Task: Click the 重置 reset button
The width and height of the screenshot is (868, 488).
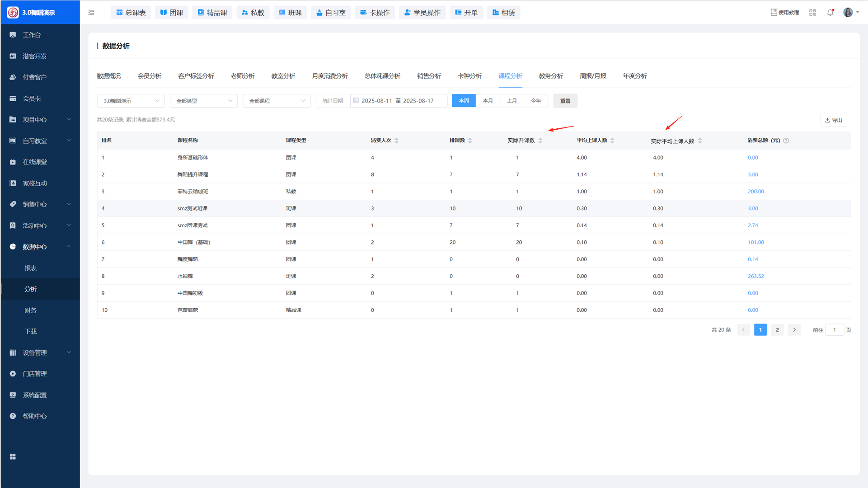Action: coord(565,101)
